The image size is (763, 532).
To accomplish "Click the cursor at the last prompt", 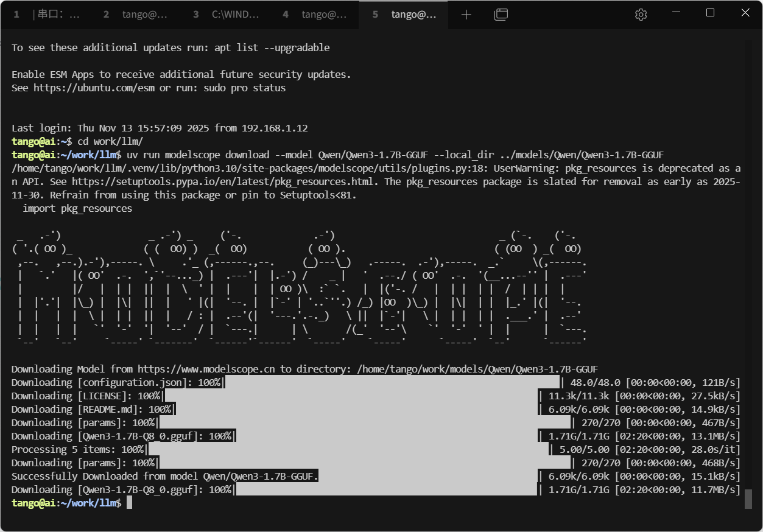I will point(129,503).
